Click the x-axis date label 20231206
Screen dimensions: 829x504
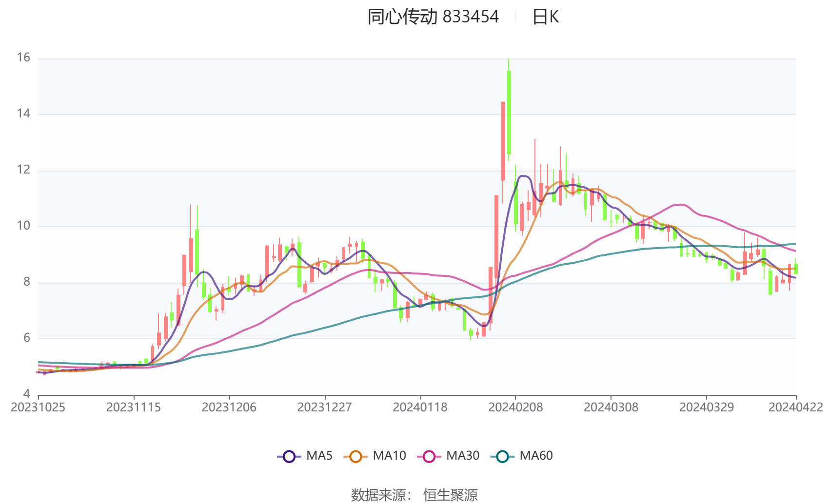[229, 407]
